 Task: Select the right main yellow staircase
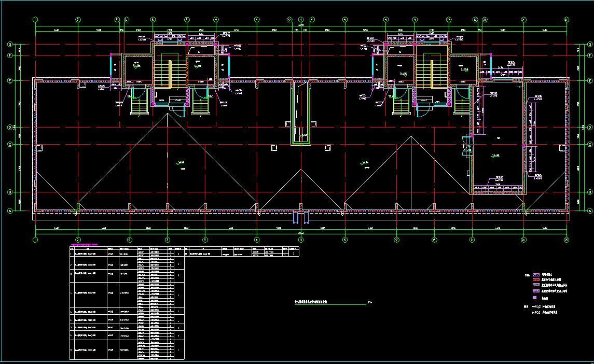431,73
